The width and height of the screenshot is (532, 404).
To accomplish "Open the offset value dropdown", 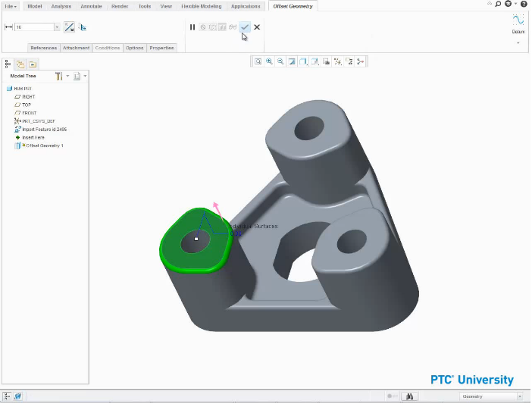I will click(57, 27).
